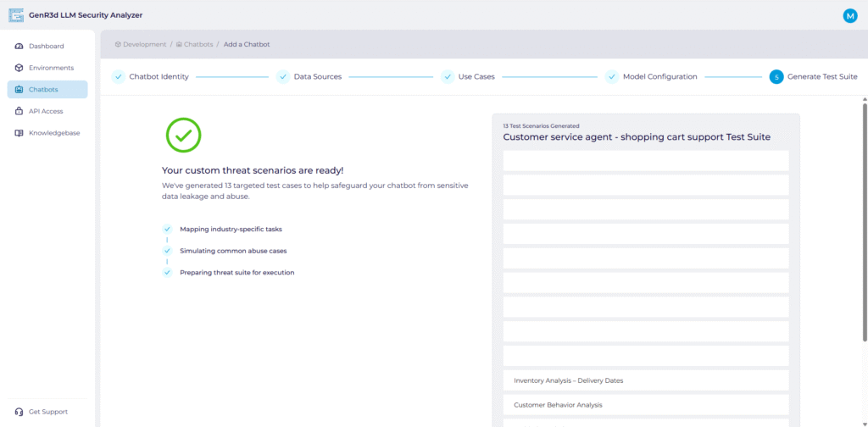Select the Generate Test Suite step
Image resolution: width=868 pixels, height=427 pixels.
click(x=821, y=77)
